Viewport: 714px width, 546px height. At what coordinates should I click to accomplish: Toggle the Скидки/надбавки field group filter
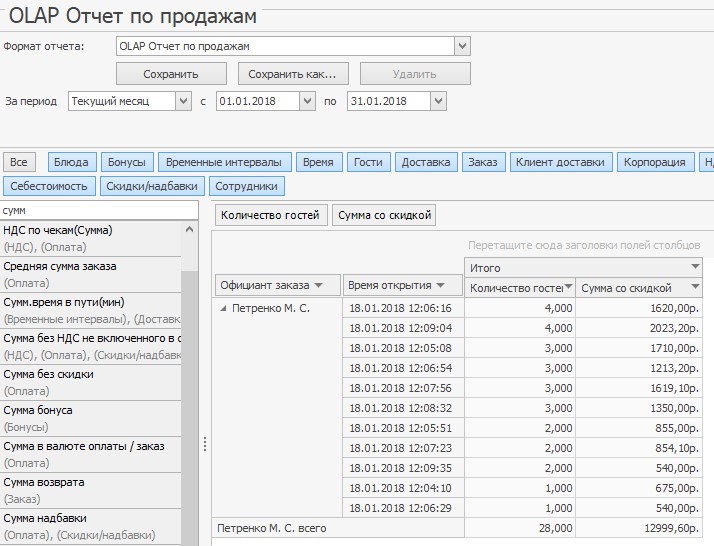point(153,186)
